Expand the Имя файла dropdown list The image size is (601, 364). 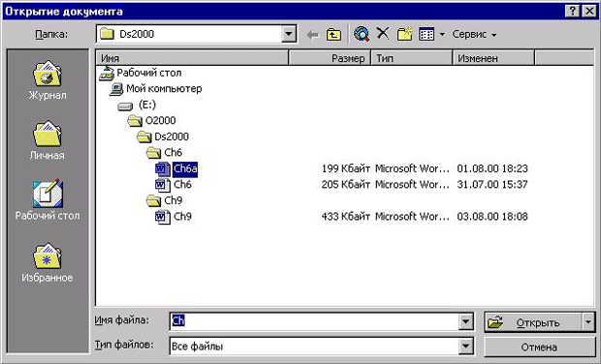[x=465, y=321]
